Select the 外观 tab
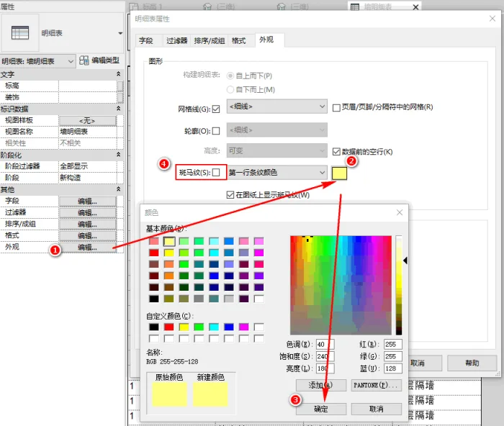This screenshot has width=504, height=426. click(x=269, y=40)
